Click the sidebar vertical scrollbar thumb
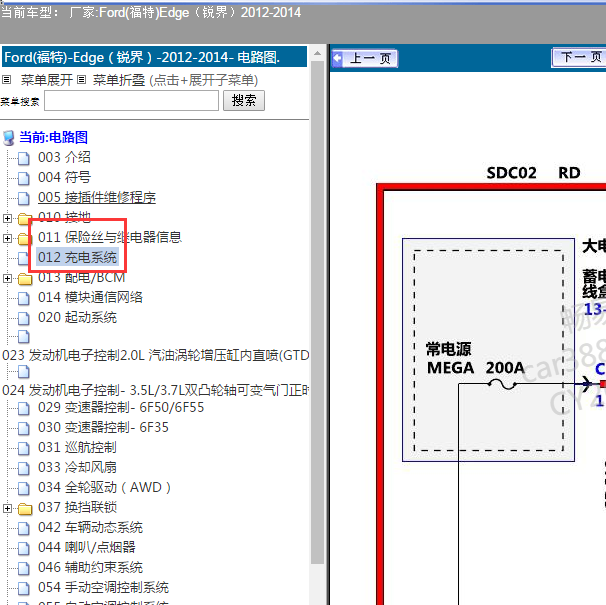Screen dimensions: 606x605 [x=317, y=312]
